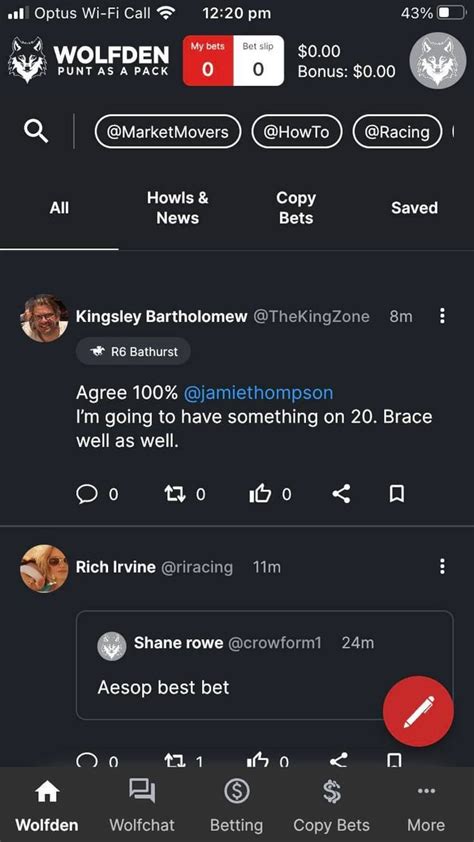Share Kingsley Bartholomew's post
The height and width of the screenshot is (842, 474).
[341, 493]
